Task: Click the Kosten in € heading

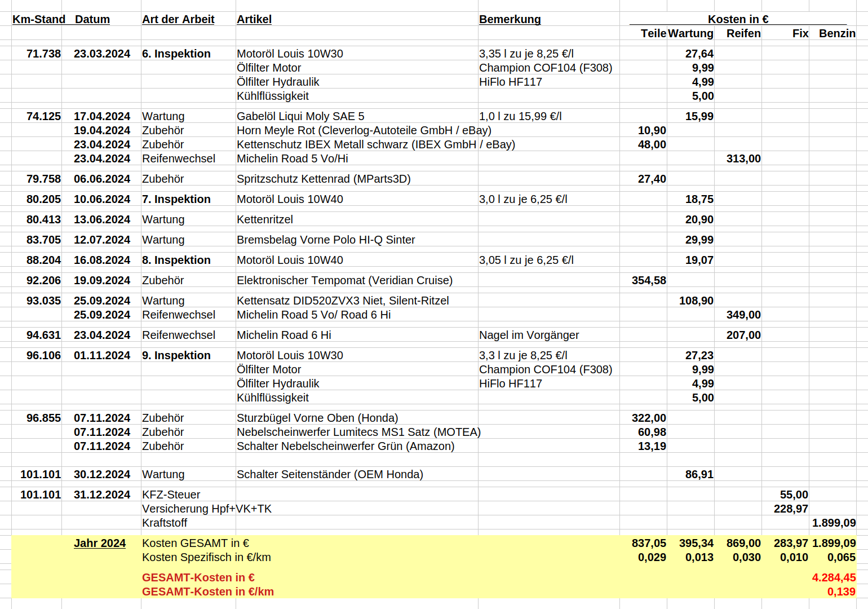Action: (738, 19)
